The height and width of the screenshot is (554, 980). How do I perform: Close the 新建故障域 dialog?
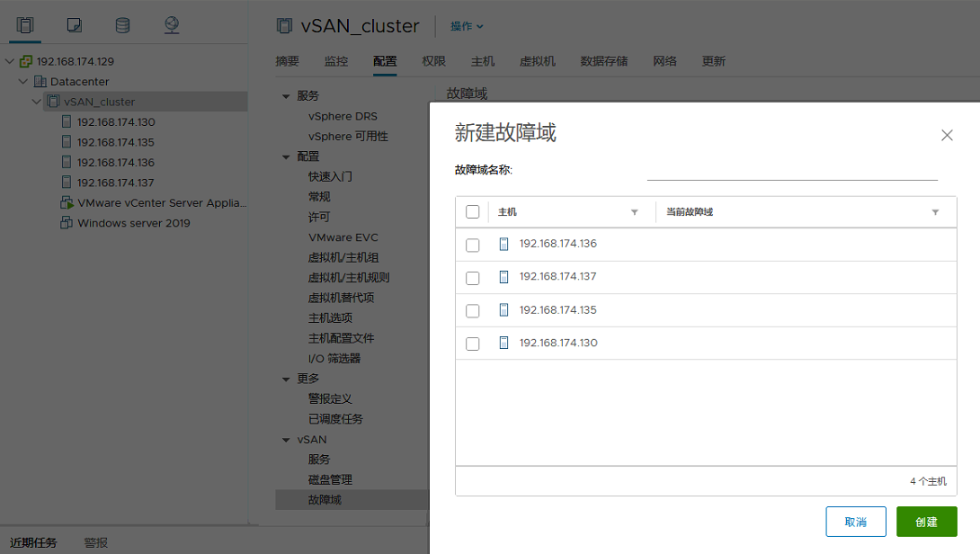(x=947, y=135)
